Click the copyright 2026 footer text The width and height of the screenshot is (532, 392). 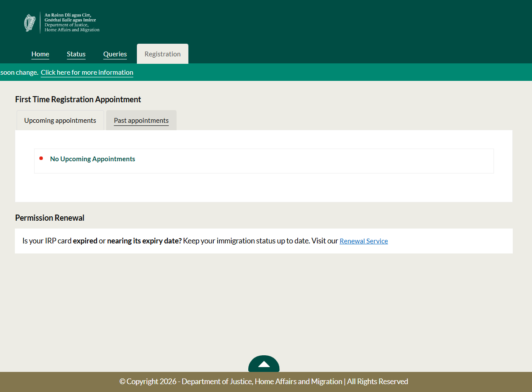[x=264, y=382]
